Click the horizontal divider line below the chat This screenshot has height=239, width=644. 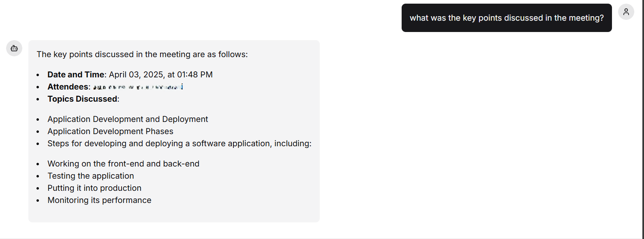[321, 238]
